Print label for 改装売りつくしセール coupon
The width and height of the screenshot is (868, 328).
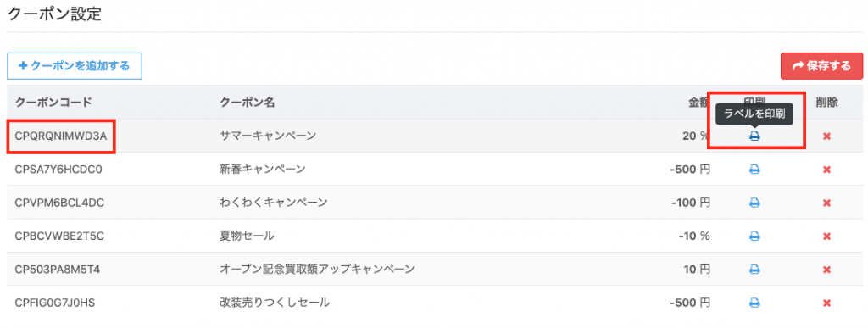tap(754, 303)
